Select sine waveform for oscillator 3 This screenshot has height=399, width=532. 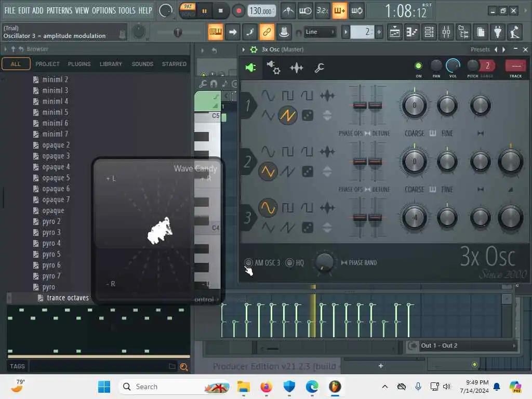[x=268, y=208]
